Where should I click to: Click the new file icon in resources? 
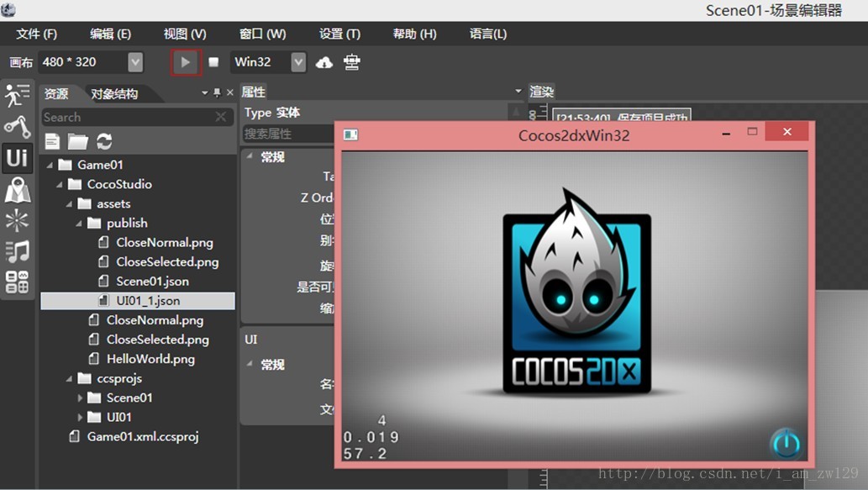coord(53,142)
